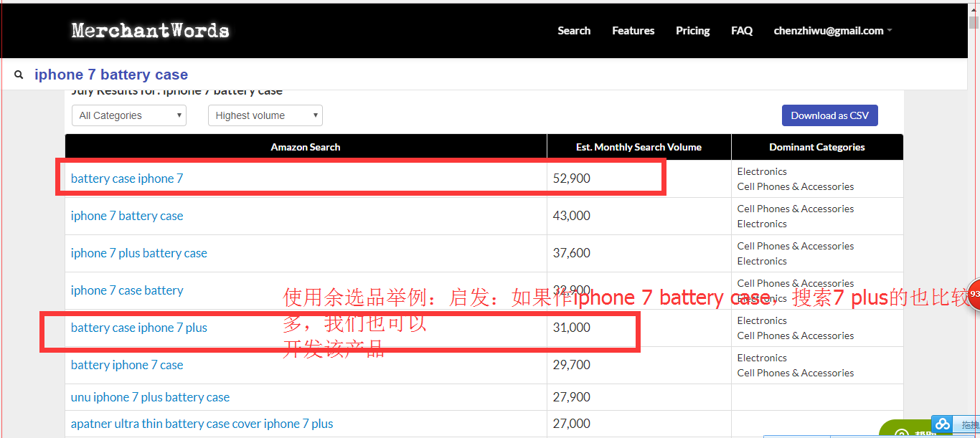
Task: Click Download as CSV button
Action: pos(829,115)
